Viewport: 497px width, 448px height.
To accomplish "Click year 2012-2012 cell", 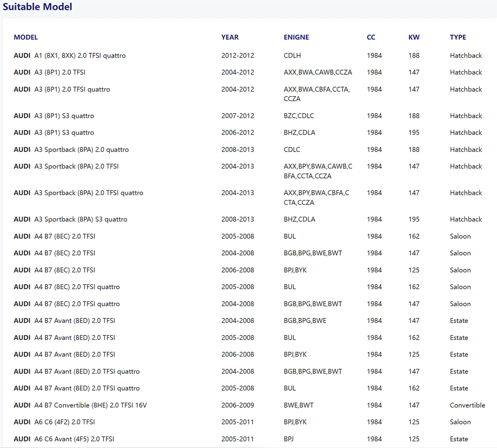I will tap(238, 56).
